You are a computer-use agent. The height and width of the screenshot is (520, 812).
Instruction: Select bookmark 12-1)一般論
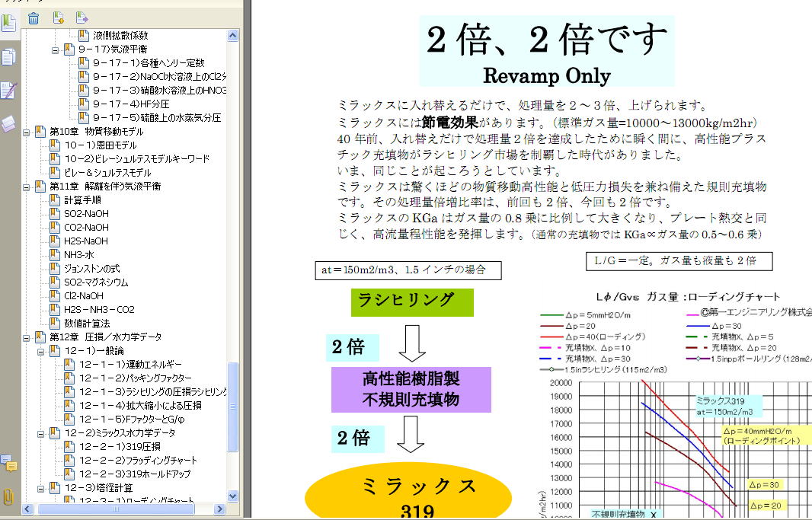coord(94,350)
